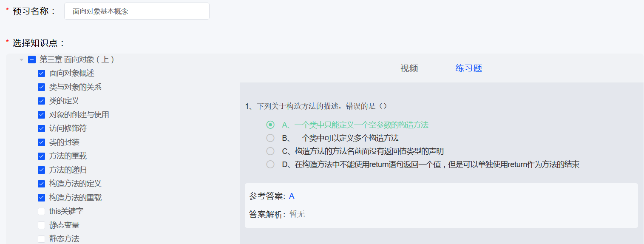644x244 pixels.
Task: Switch to the 视频 tab
Action: [409, 68]
